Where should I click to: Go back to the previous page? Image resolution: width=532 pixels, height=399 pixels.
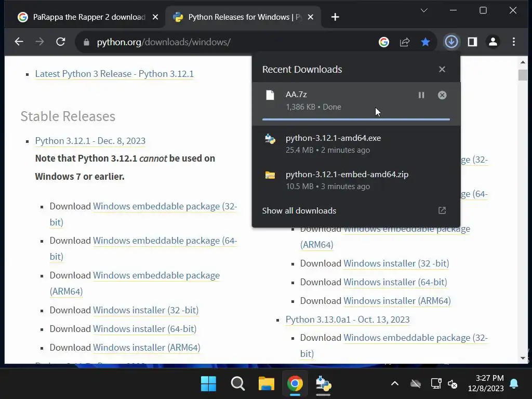click(19, 42)
